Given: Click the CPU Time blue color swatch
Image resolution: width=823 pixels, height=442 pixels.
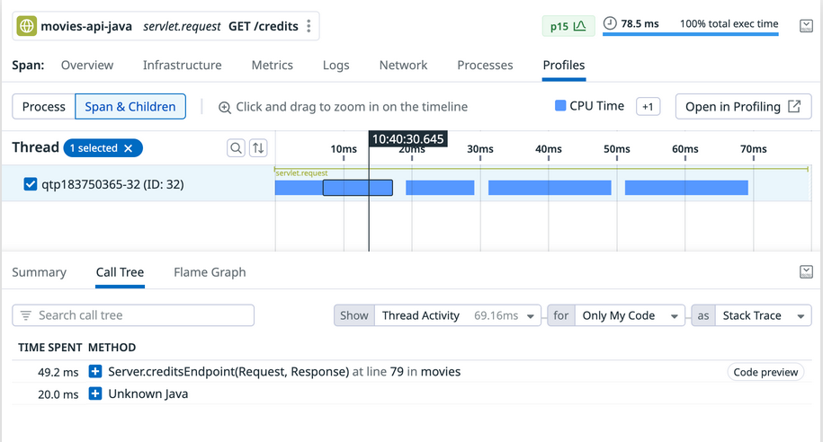Looking at the screenshot, I should (560, 106).
